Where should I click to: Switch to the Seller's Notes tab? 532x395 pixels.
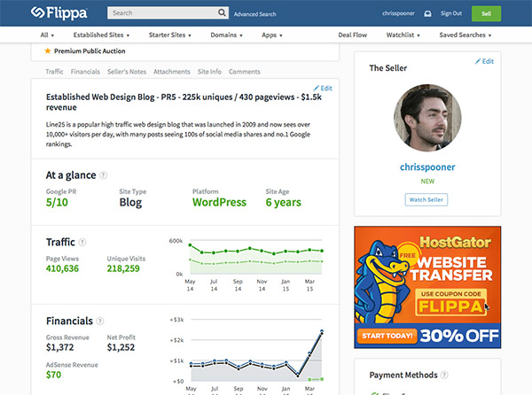pyautogui.click(x=127, y=72)
